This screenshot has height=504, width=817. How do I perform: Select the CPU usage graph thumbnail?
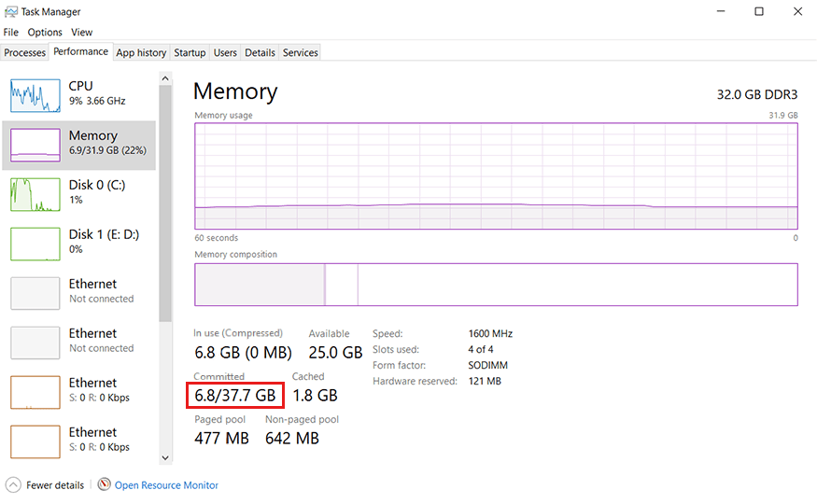tap(35, 95)
